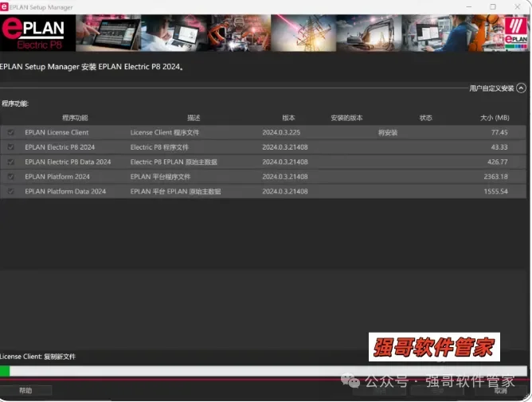Click version value 2024.0.3.225
The image size is (532, 402).
point(281,132)
